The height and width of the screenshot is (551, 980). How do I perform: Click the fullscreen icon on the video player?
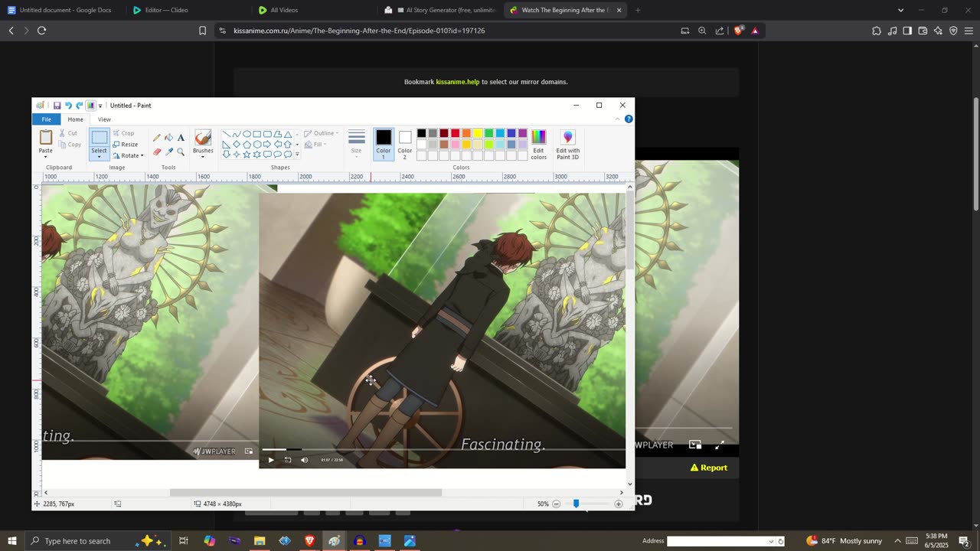[x=720, y=445]
